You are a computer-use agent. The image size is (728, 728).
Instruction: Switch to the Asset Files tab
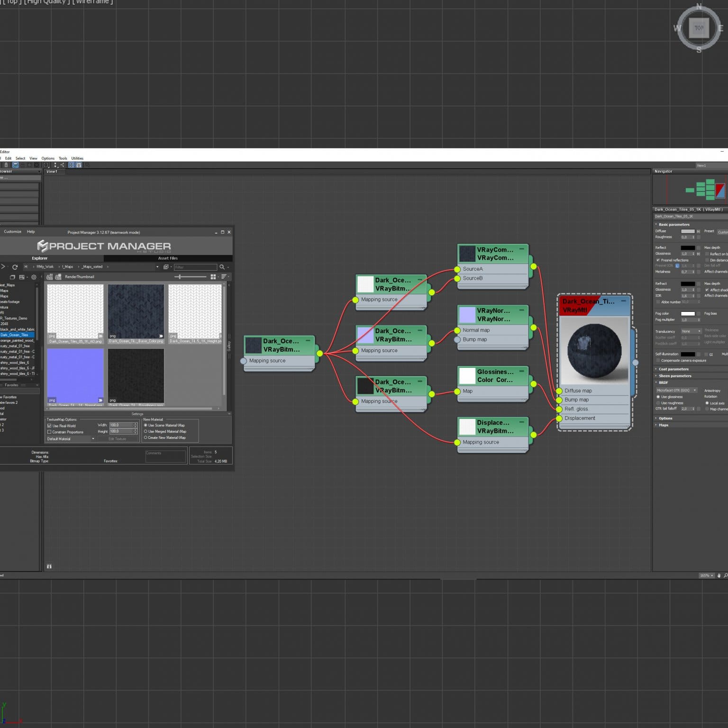point(168,258)
